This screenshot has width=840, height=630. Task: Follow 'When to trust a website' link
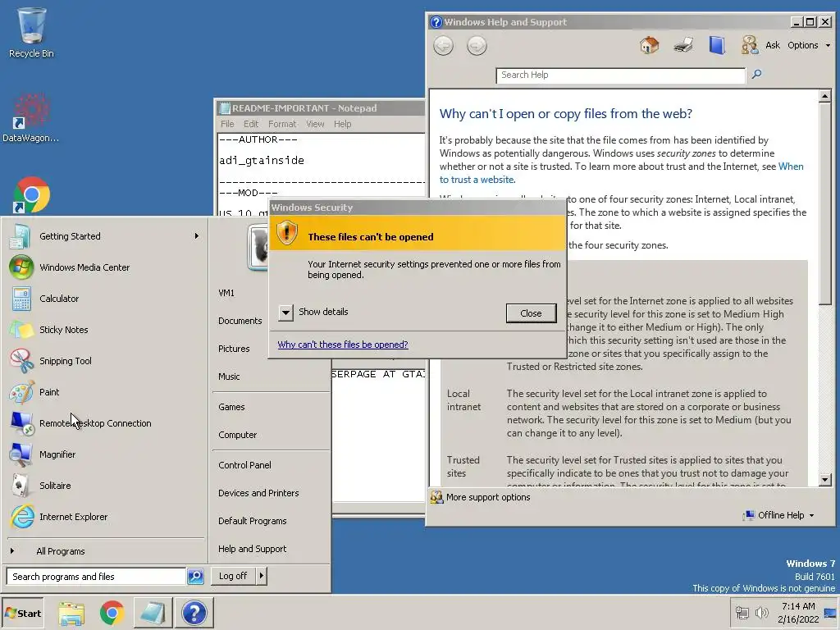(622, 173)
